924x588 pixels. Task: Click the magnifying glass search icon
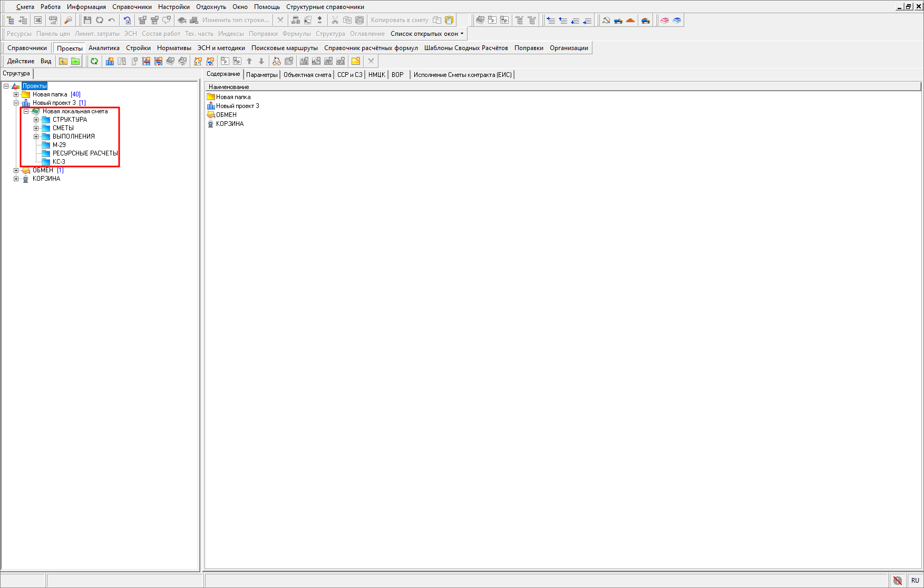click(x=68, y=20)
